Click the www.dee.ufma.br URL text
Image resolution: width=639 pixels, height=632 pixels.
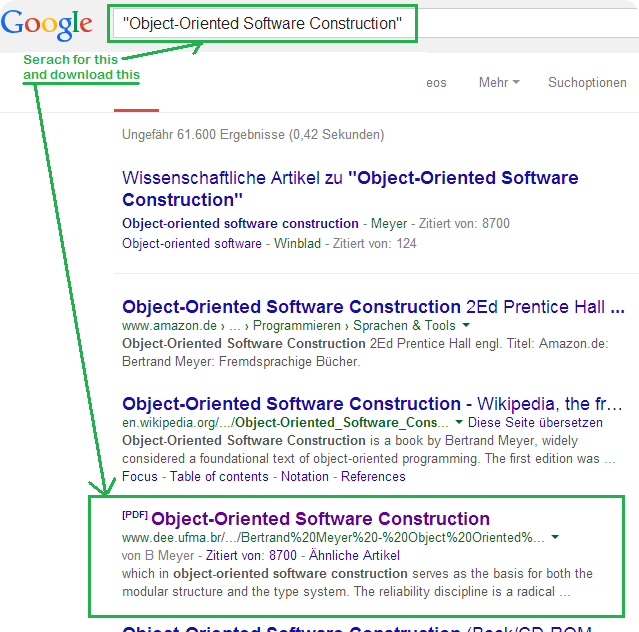[x=333, y=537]
